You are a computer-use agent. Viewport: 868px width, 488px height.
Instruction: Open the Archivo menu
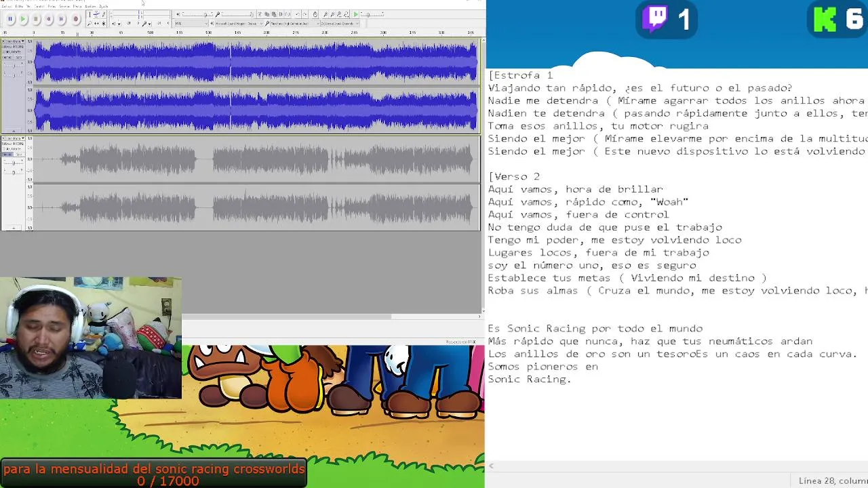tap(7, 6)
